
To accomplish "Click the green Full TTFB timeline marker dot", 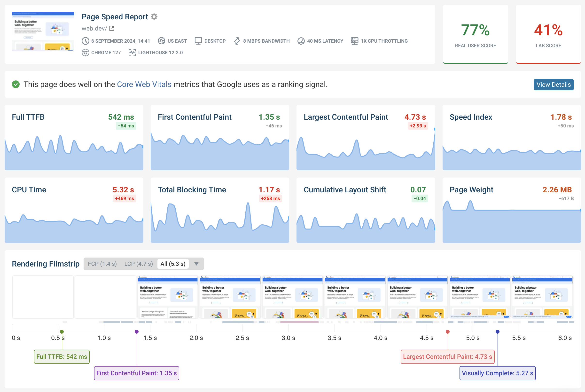I will coord(62,332).
